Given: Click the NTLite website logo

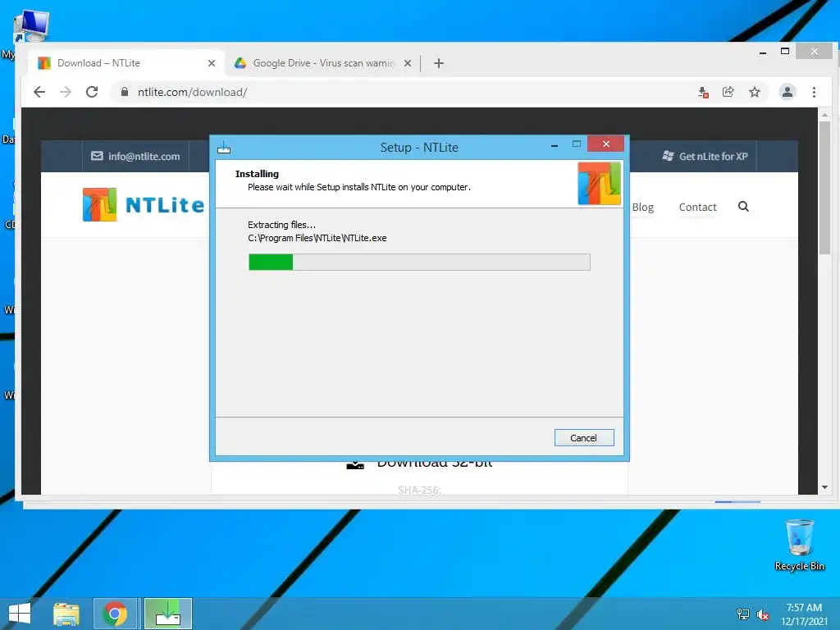Looking at the screenshot, I should click(x=144, y=204).
